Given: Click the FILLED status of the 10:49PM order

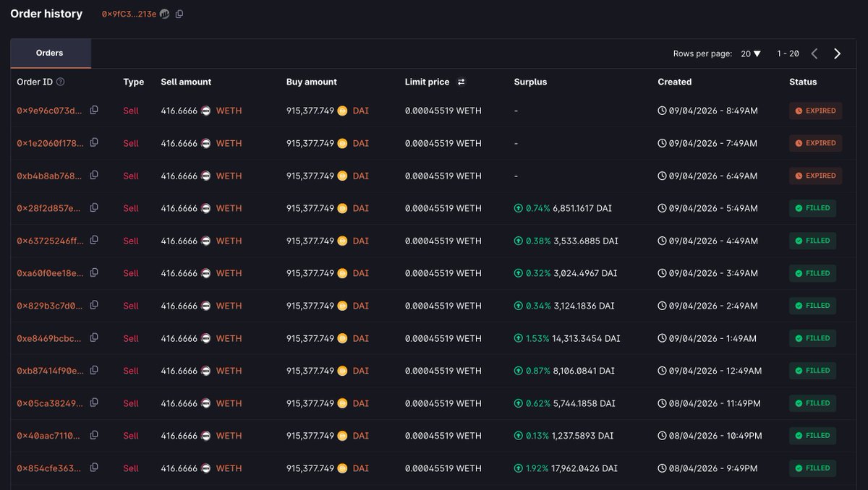Looking at the screenshot, I should tap(812, 436).
